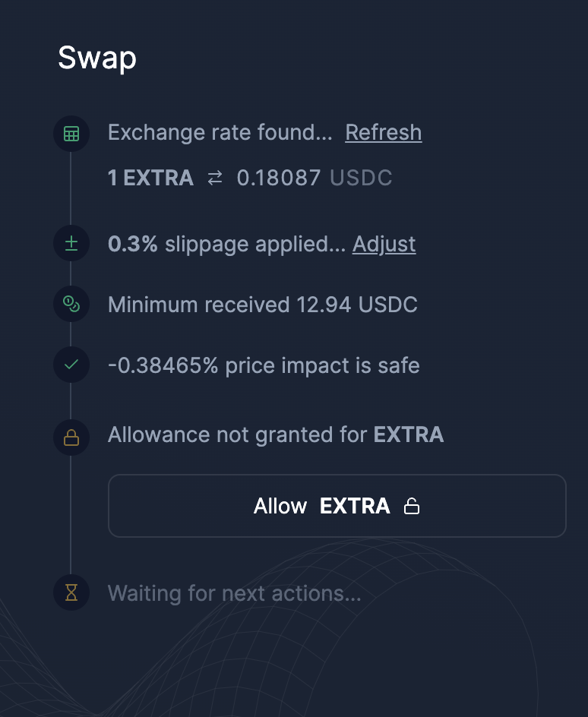Click the plus-minus slippage icon
Viewport: 588px width, 717px height.
71,243
